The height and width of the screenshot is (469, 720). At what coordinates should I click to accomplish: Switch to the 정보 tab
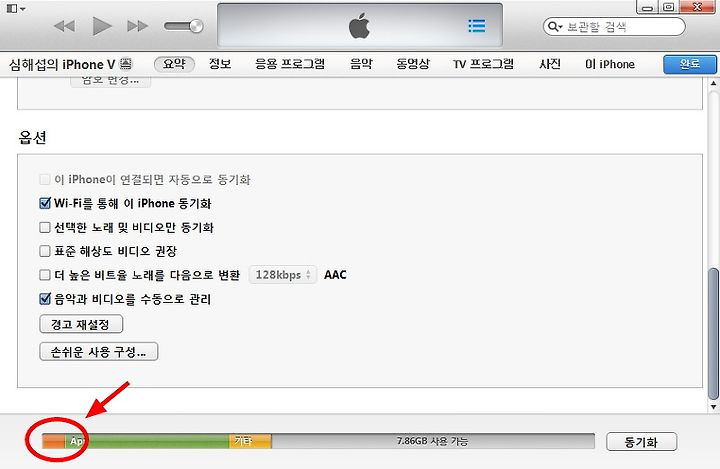pos(220,64)
